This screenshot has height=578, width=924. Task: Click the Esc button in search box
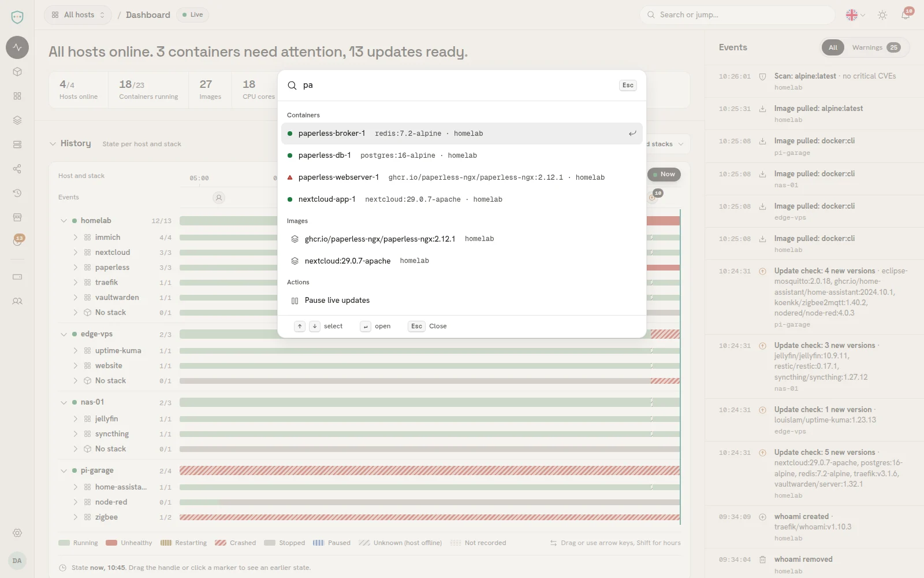(628, 85)
